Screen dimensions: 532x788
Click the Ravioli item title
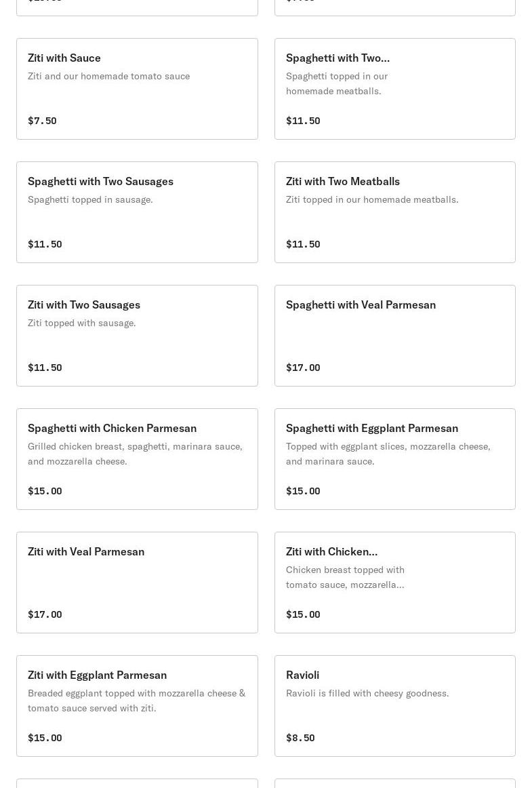tap(302, 675)
